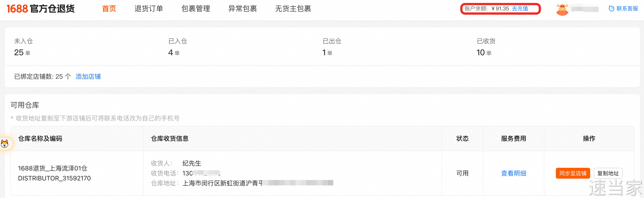
Task: Click the 已入仓 4 单 statistic
Action: point(174,53)
